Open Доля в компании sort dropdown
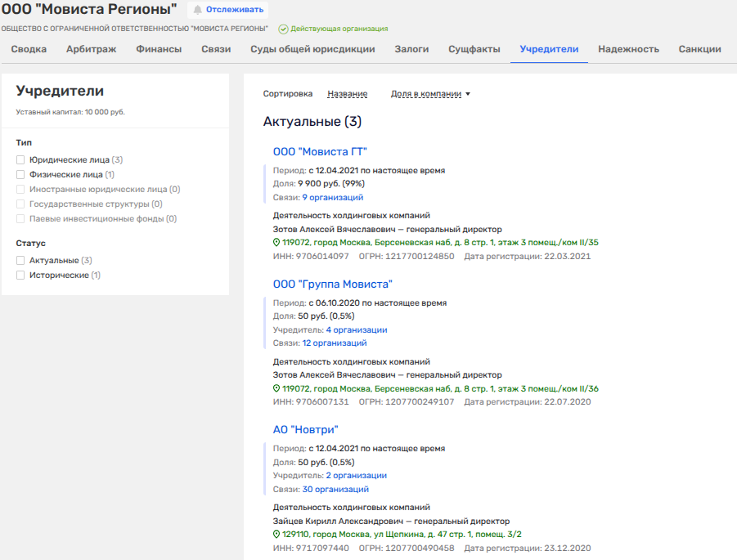 click(x=430, y=94)
